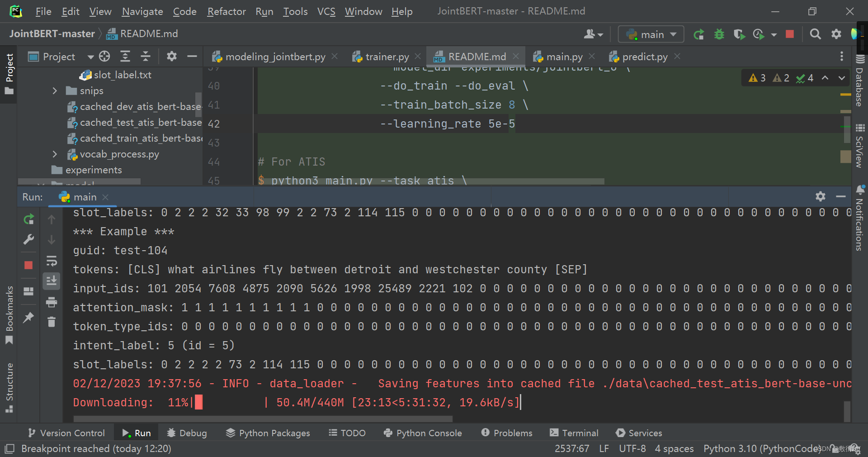
Task: Toggle soft-wrap in Run console
Action: [52, 261]
